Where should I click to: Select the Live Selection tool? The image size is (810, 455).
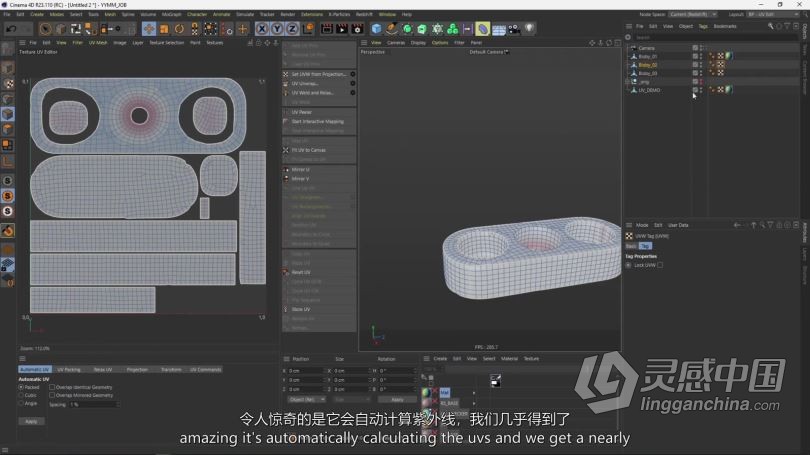pos(45,29)
